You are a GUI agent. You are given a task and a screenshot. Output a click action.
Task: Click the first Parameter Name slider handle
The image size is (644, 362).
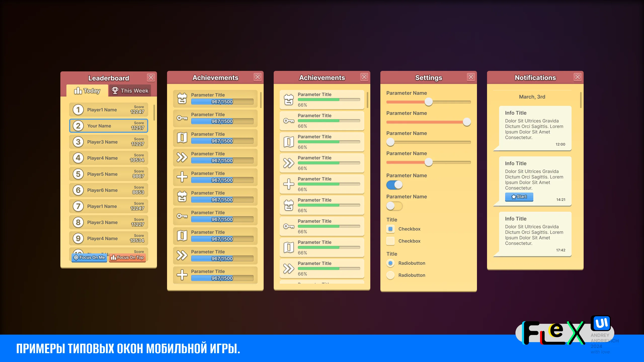(428, 102)
